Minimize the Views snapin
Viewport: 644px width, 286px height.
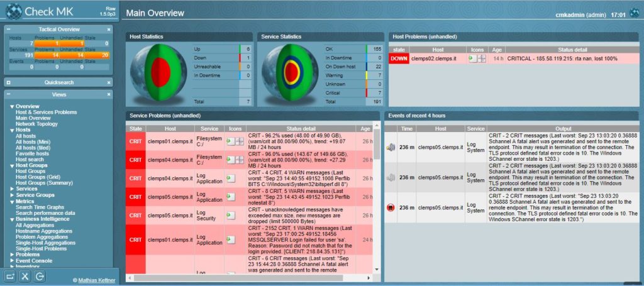tap(9, 95)
